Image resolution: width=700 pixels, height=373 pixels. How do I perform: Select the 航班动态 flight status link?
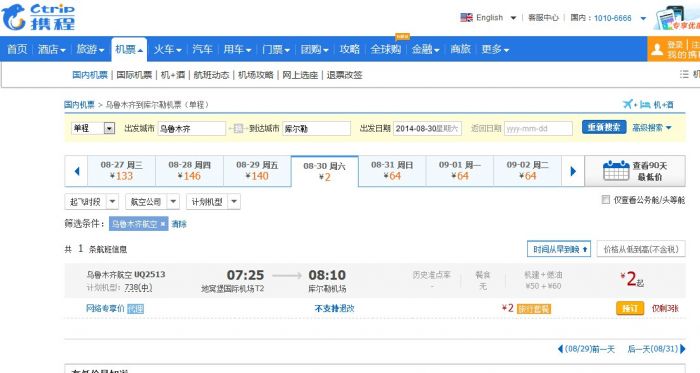point(211,75)
